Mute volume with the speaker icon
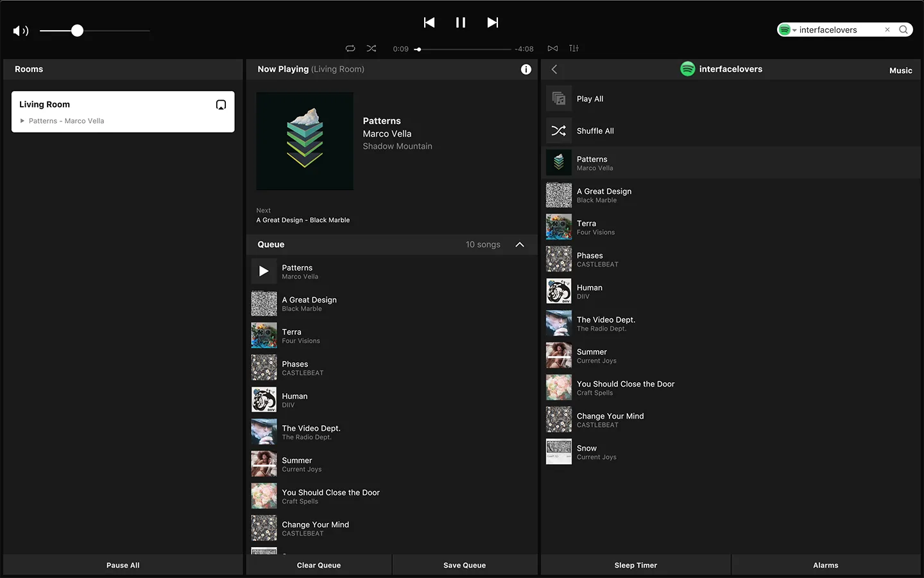 point(21,31)
